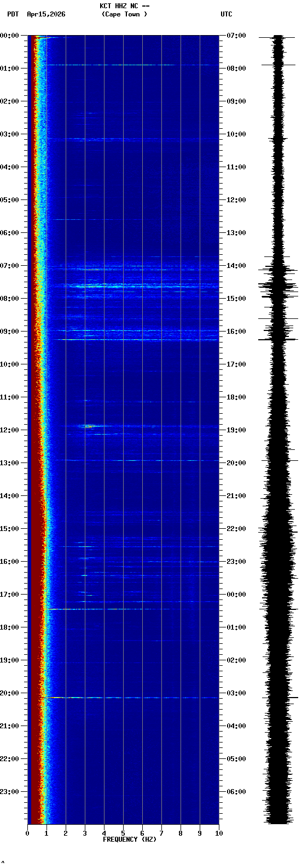Click the 23:00 PDT time label
The width and height of the screenshot is (302, 868).
click(x=9, y=792)
